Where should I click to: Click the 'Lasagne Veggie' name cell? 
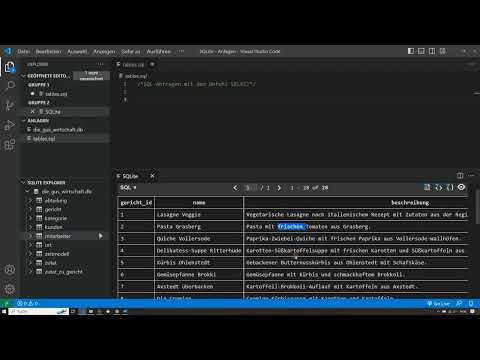199,214
